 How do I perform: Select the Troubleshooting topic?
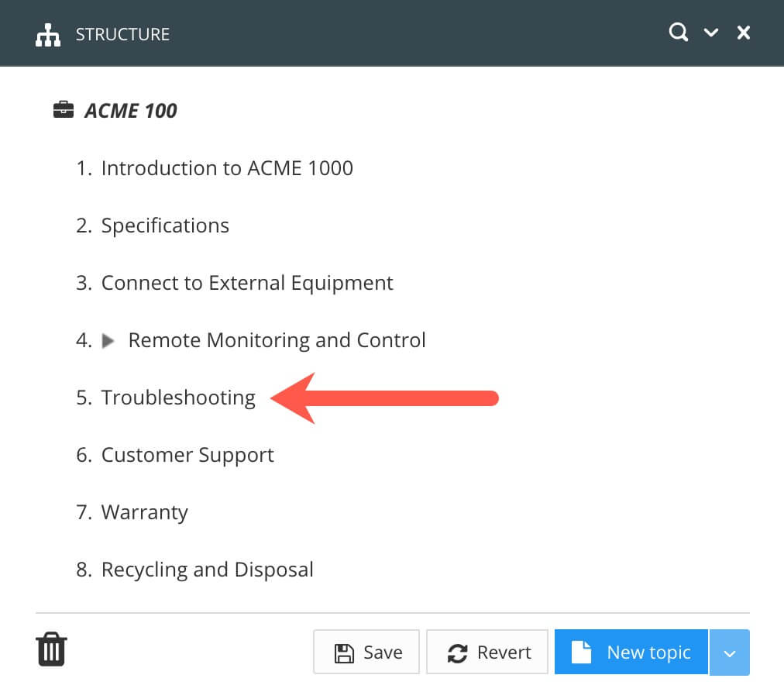[178, 398]
